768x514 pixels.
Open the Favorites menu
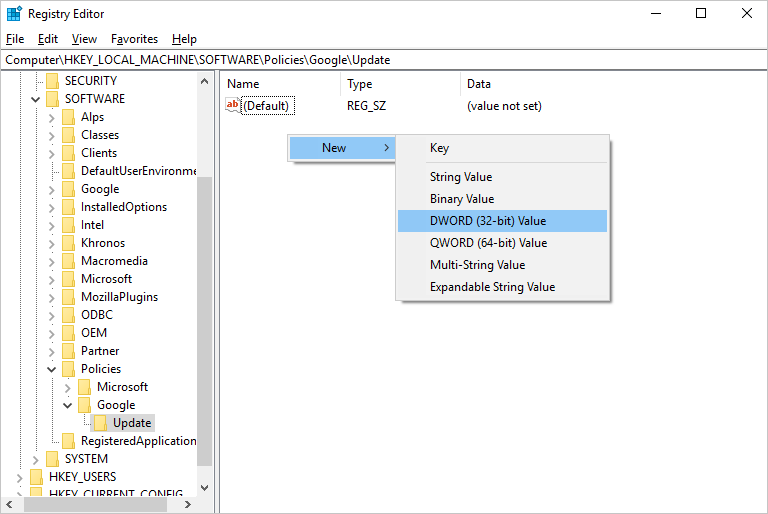[134, 39]
